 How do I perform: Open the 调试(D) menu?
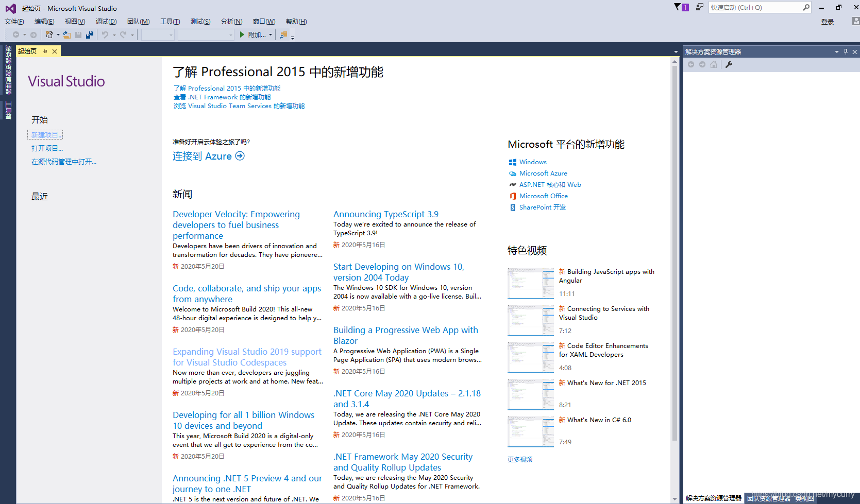[106, 22]
